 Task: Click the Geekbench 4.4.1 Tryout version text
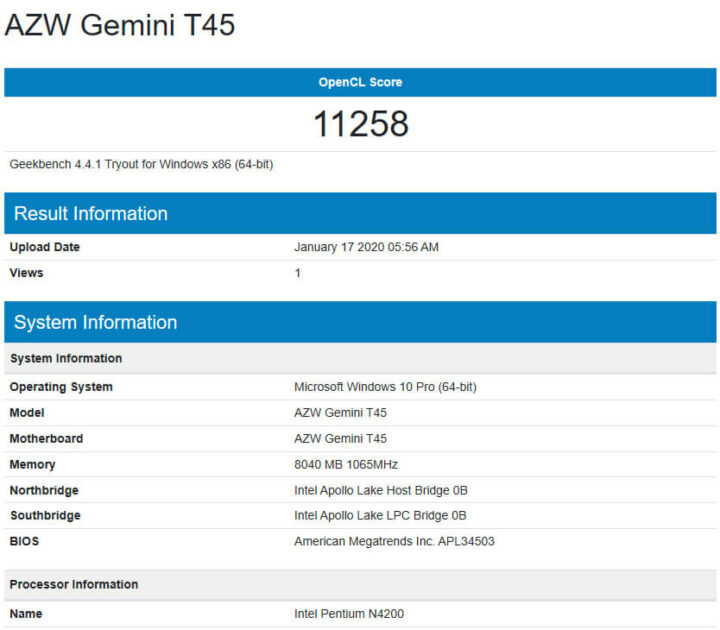coord(141,164)
